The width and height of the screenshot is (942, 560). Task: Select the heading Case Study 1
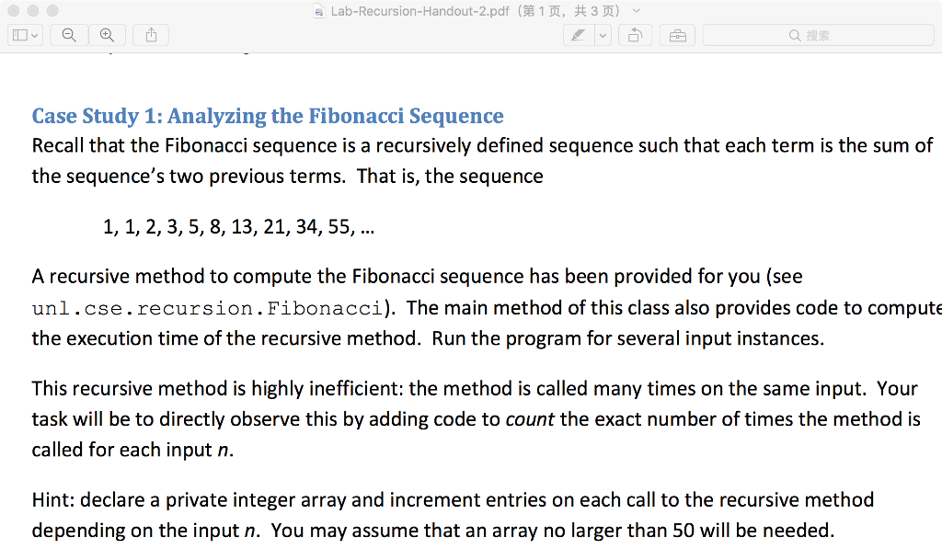[x=267, y=116]
